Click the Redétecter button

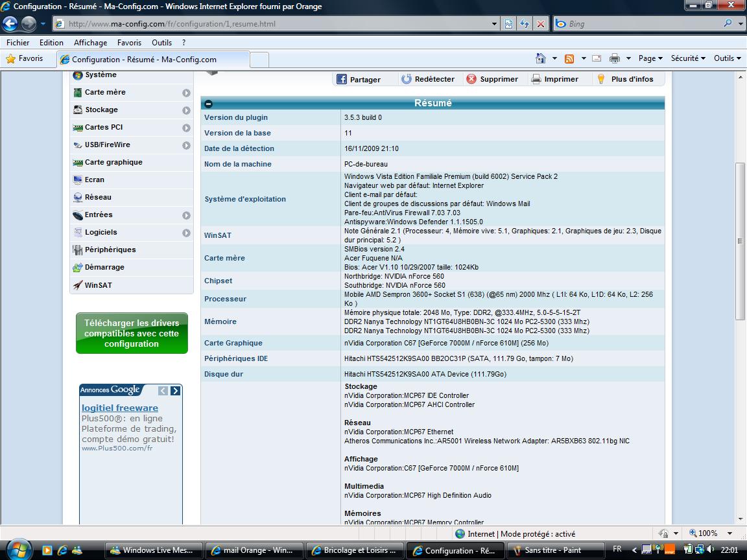pyautogui.click(x=427, y=79)
